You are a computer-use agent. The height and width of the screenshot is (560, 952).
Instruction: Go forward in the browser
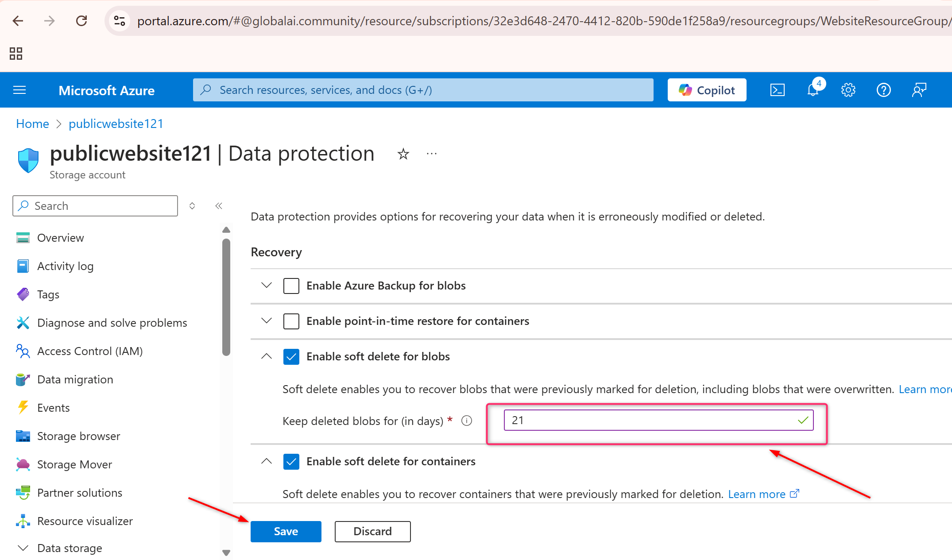pos(49,21)
